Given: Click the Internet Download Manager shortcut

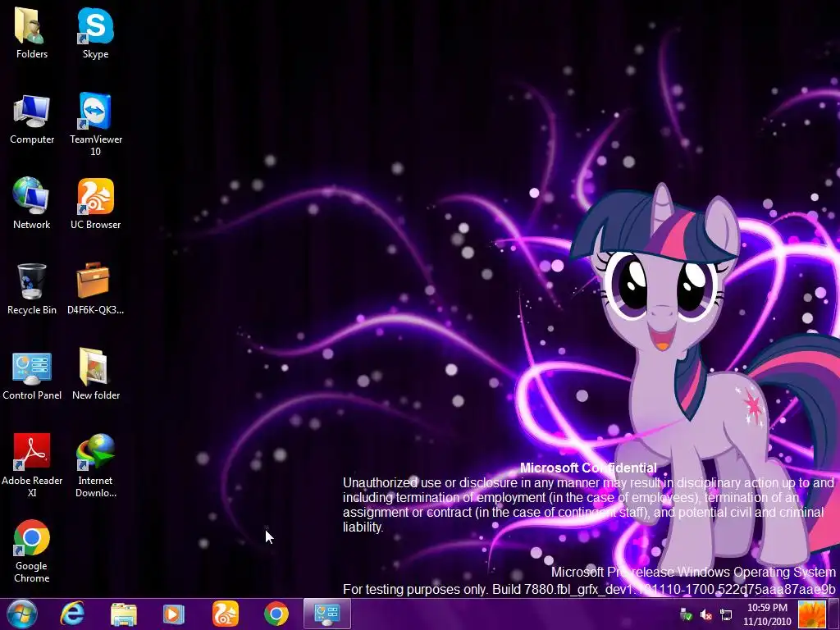Looking at the screenshot, I should click(95, 464).
